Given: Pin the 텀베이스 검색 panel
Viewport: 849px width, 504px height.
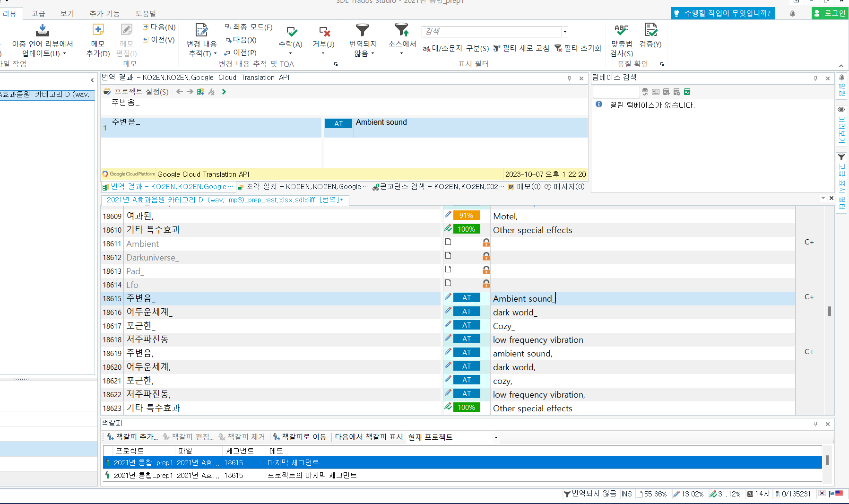Looking at the screenshot, I should [x=815, y=78].
